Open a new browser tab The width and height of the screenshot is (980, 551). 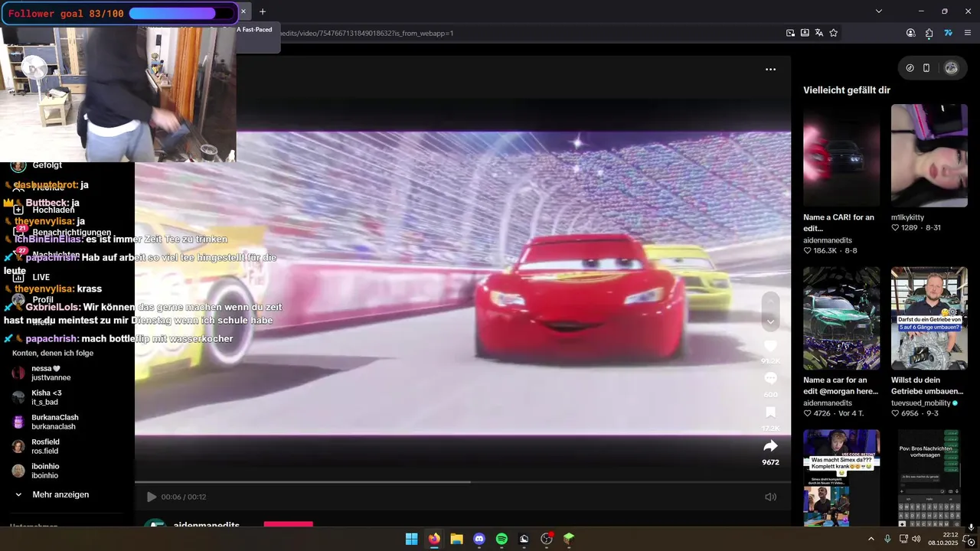[x=263, y=11]
